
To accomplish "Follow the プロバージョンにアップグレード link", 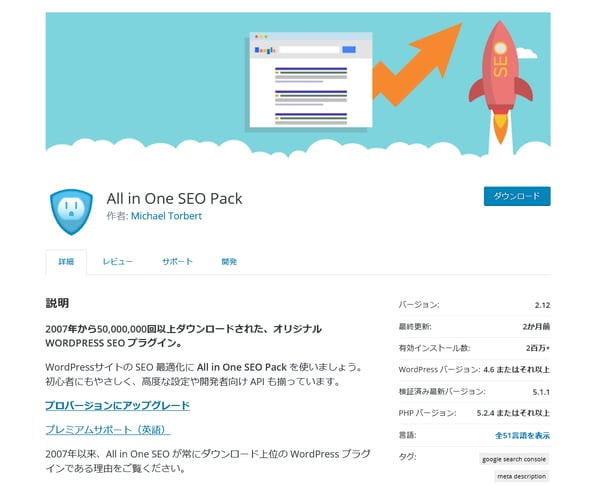I will coord(117,405).
